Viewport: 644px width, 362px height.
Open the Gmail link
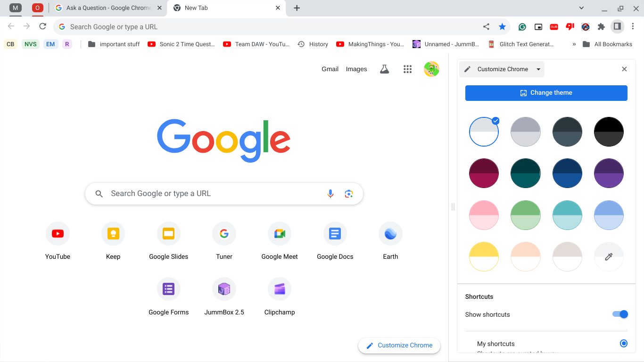tap(330, 69)
